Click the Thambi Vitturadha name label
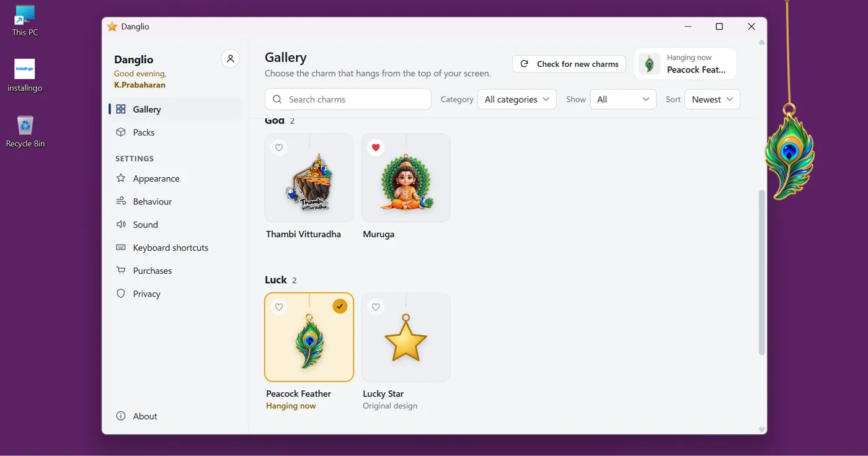868x456 pixels. click(303, 234)
